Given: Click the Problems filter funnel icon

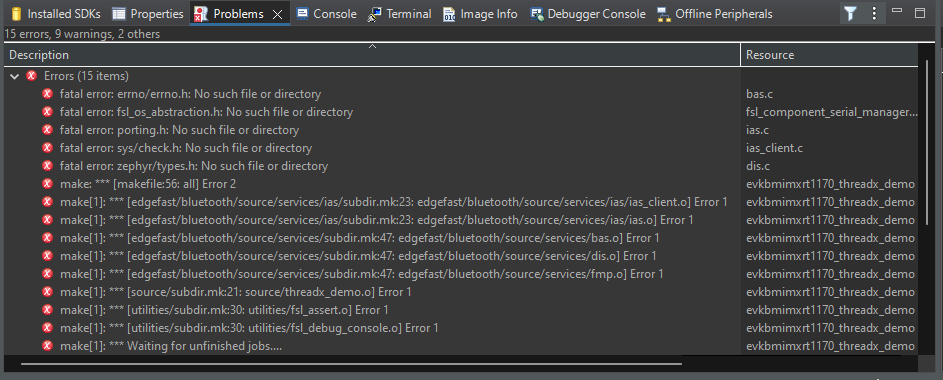Looking at the screenshot, I should click(850, 13).
